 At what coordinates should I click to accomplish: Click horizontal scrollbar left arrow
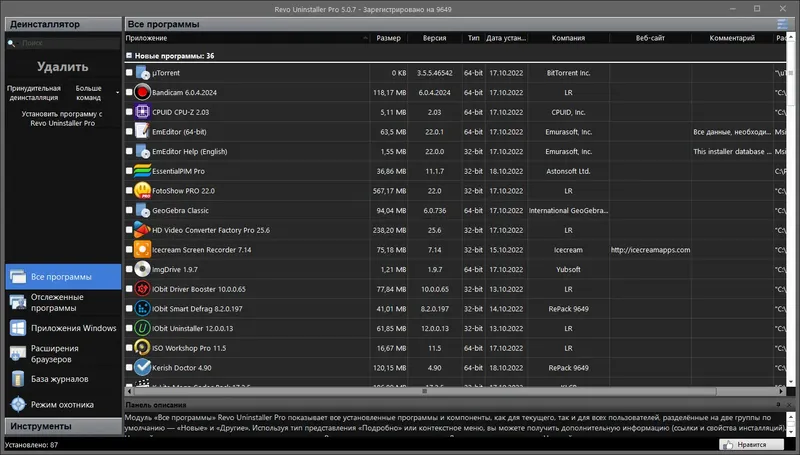(129, 391)
